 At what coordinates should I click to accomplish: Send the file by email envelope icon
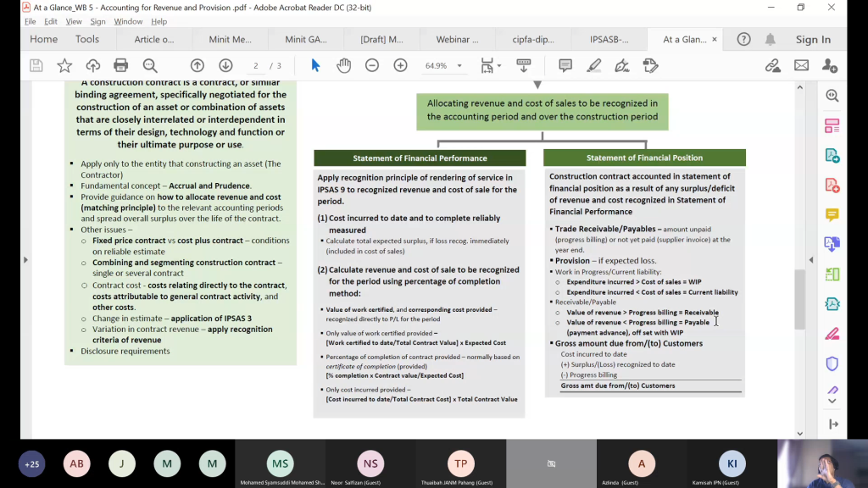[x=801, y=66]
